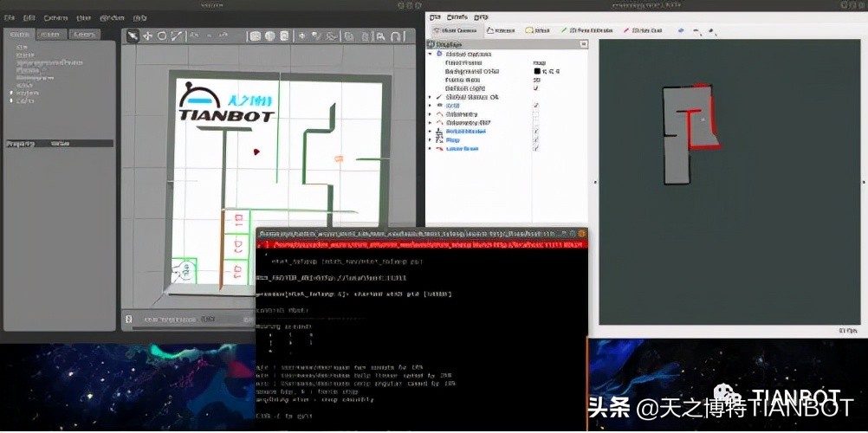Open the Align tool in Gazebo toolbar
This screenshot has height=433, width=868.
pos(381,37)
